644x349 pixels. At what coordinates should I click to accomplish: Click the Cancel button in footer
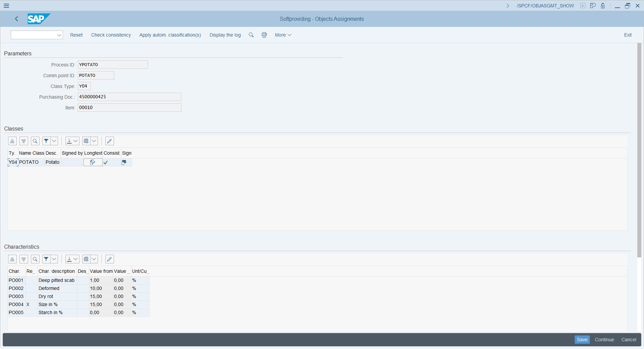(629, 340)
